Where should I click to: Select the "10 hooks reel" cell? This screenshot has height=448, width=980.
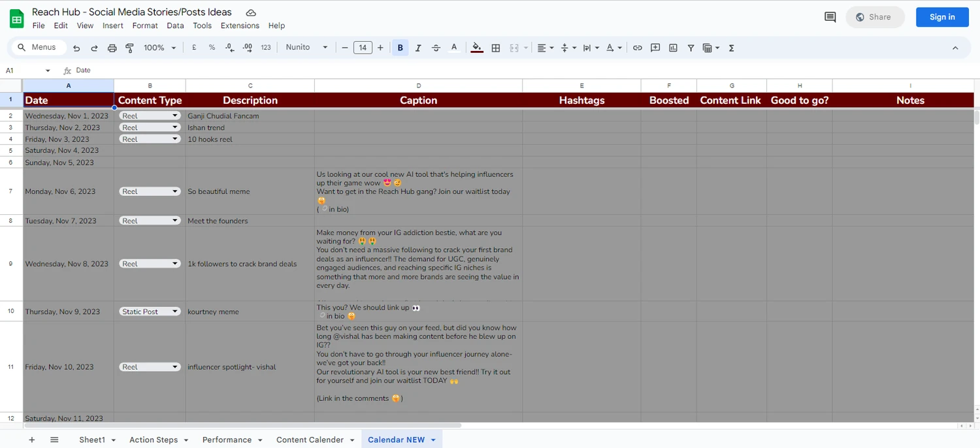coord(250,139)
